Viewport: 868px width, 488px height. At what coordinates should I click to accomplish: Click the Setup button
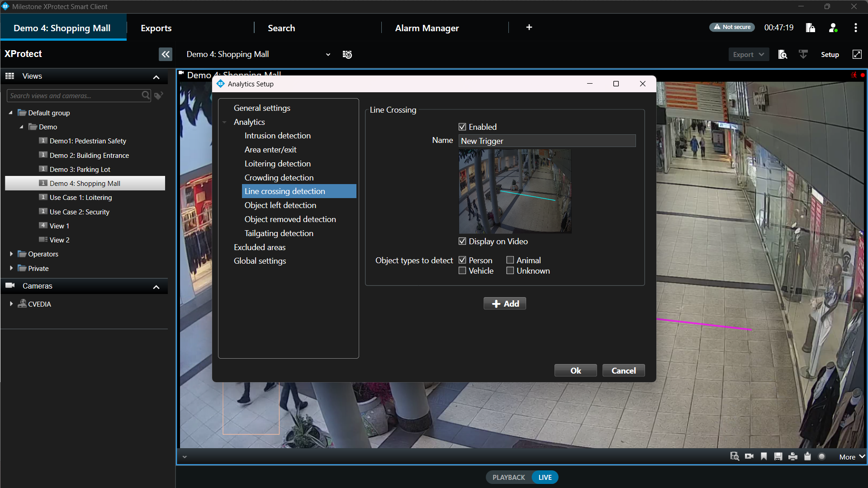830,54
